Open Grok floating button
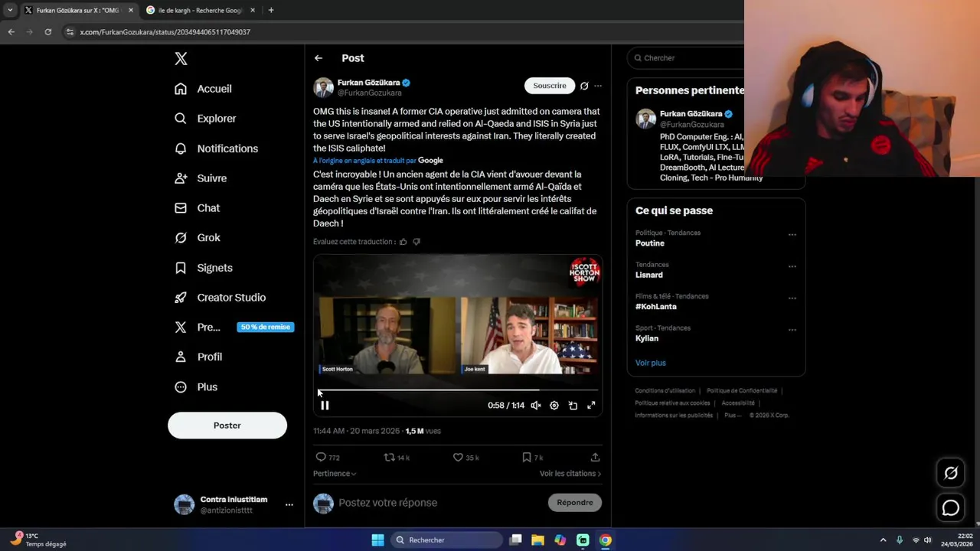 951,473
